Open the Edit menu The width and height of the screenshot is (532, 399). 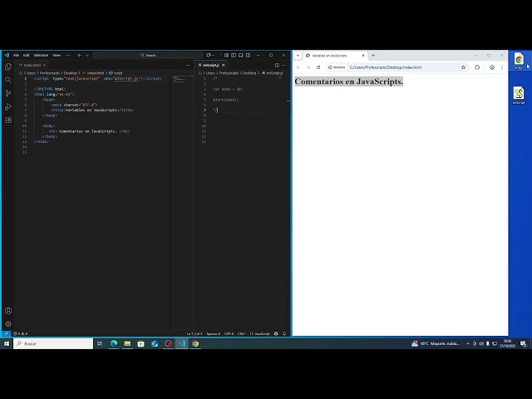pyautogui.click(x=26, y=55)
